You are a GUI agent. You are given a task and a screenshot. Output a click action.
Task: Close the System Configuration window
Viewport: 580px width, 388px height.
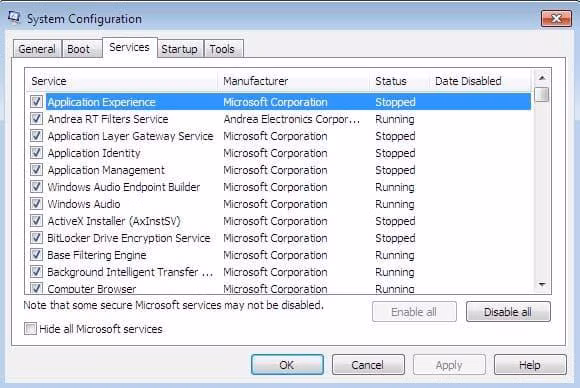click(556, 18)
